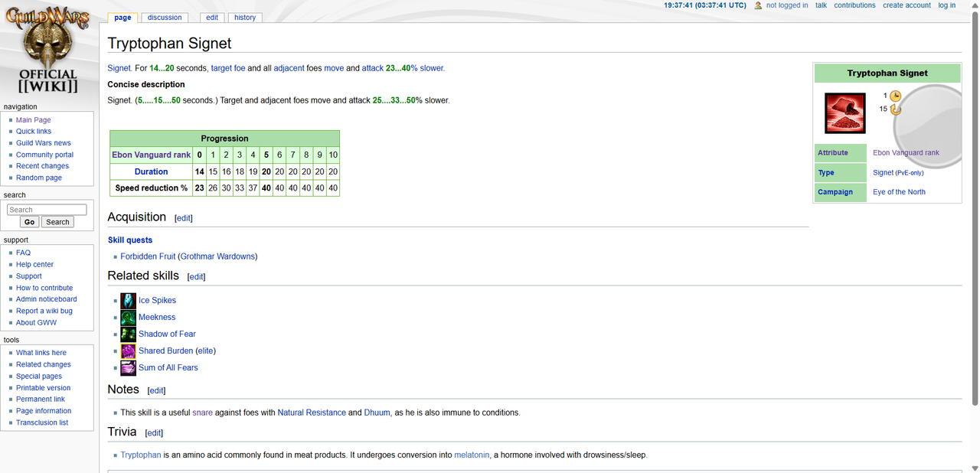Image resolution: width=980 pixels, height=473 pixels.
Task: Click the log in link
Action: pos(947,5)
